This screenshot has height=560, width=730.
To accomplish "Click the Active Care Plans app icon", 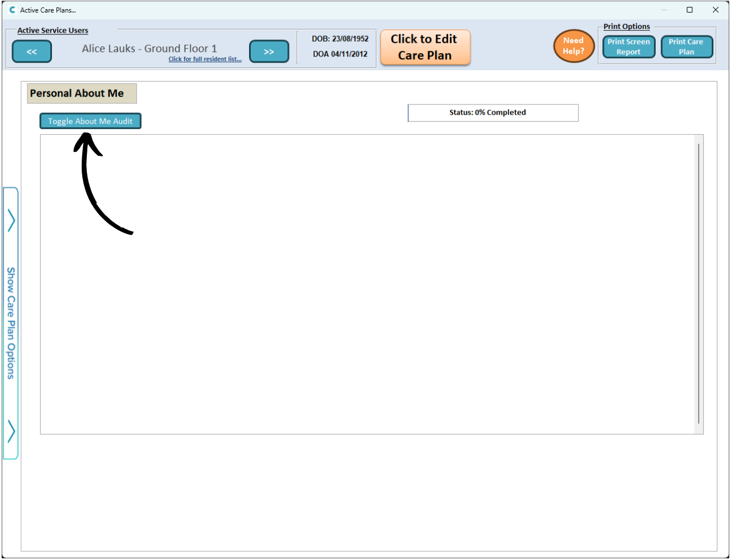I will [x=12, y=10].
